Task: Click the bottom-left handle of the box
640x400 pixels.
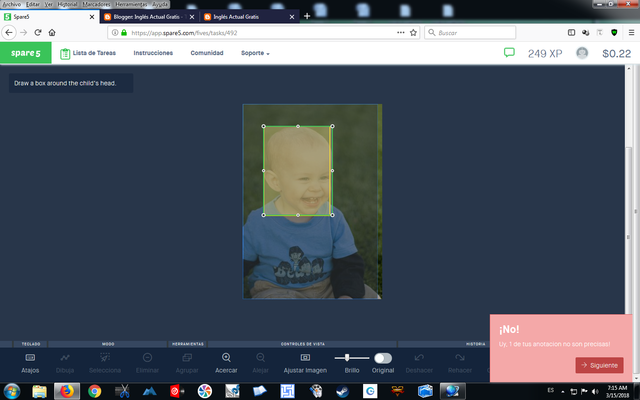Action: tap(264, 215)
